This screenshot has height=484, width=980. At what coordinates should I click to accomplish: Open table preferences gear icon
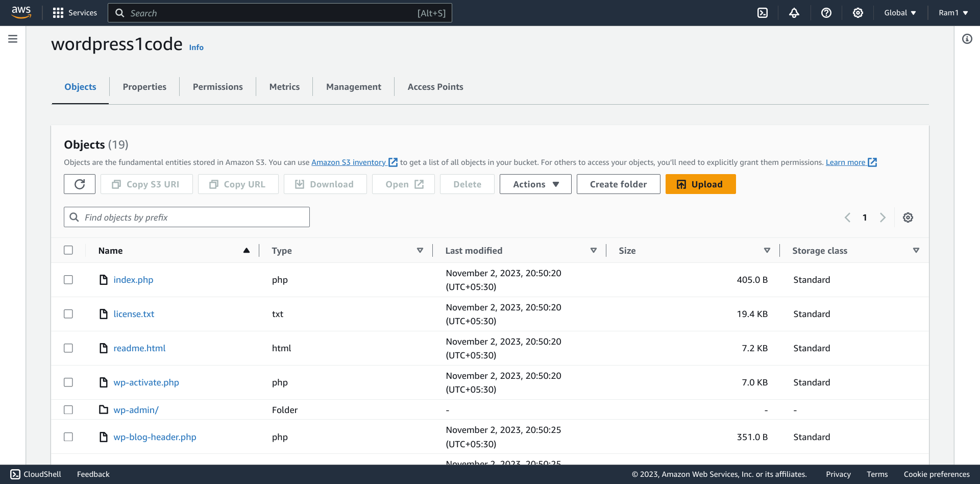click(x=908, y=217)
